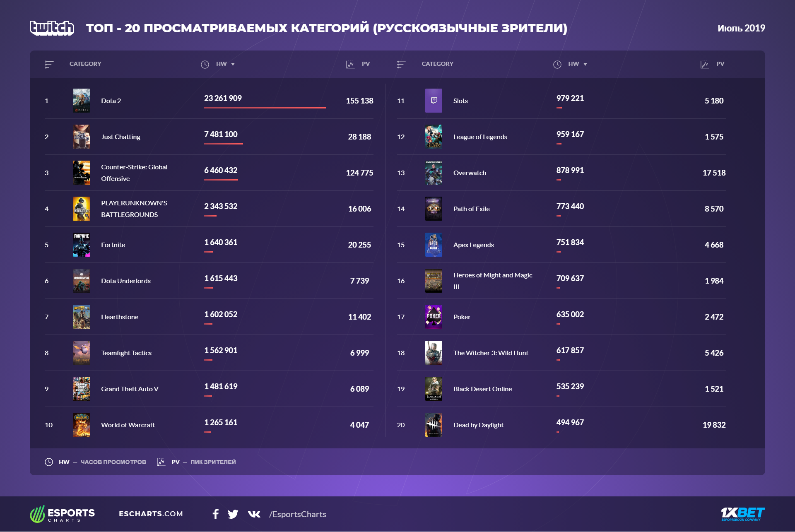The height and width of the screenshot is (532, 795).
Task: Click the Hearthstone cover thumbnail
Action: coord(82,317)
